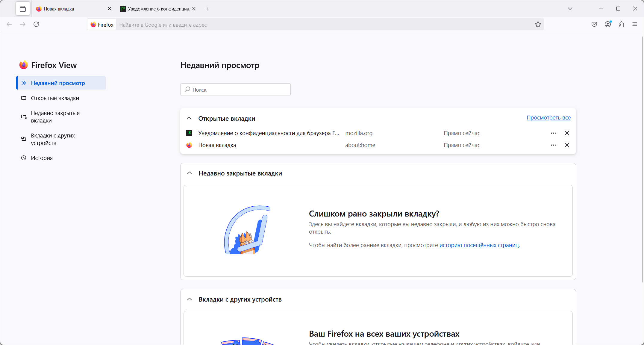The width and height of the screenshot is (644, 345).
Task: Collapse the Вкладки с других устройств section
Action: point(190,299)
